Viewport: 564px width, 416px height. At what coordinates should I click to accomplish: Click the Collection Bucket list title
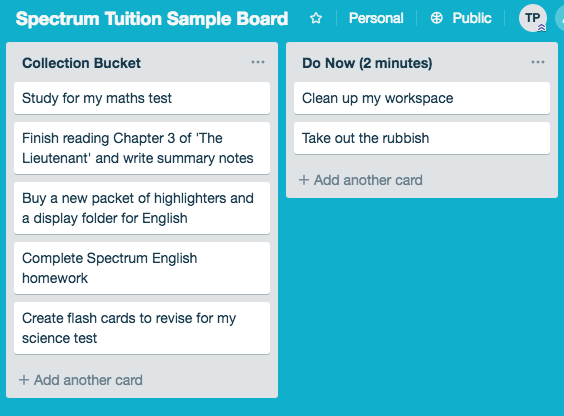81,63
